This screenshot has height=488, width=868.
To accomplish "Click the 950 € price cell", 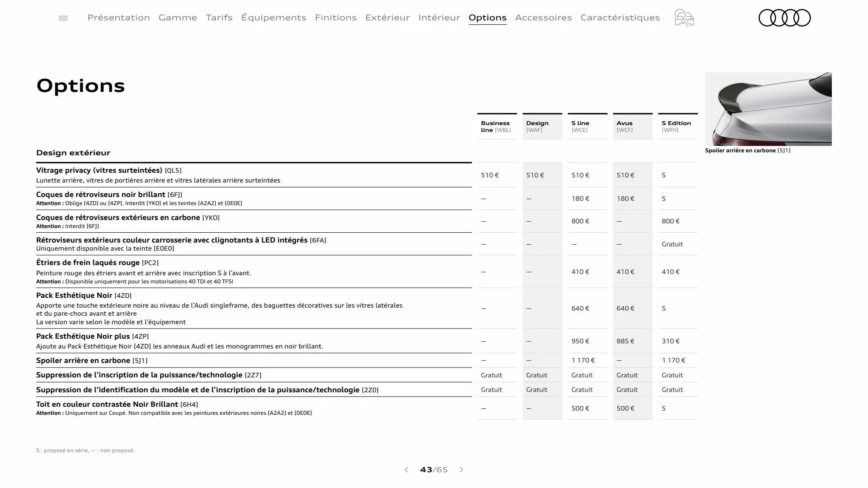I will pyautogui.click(x=580, y=341).
